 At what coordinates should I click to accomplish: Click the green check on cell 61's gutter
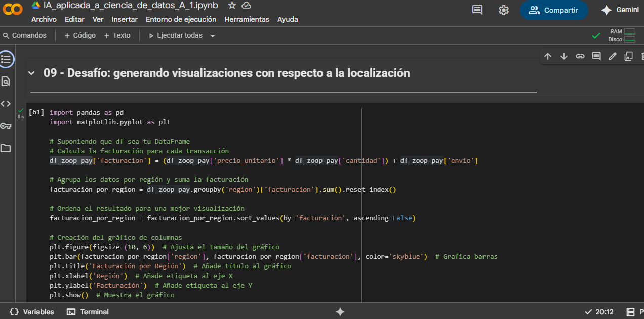(x=21, y=110)
